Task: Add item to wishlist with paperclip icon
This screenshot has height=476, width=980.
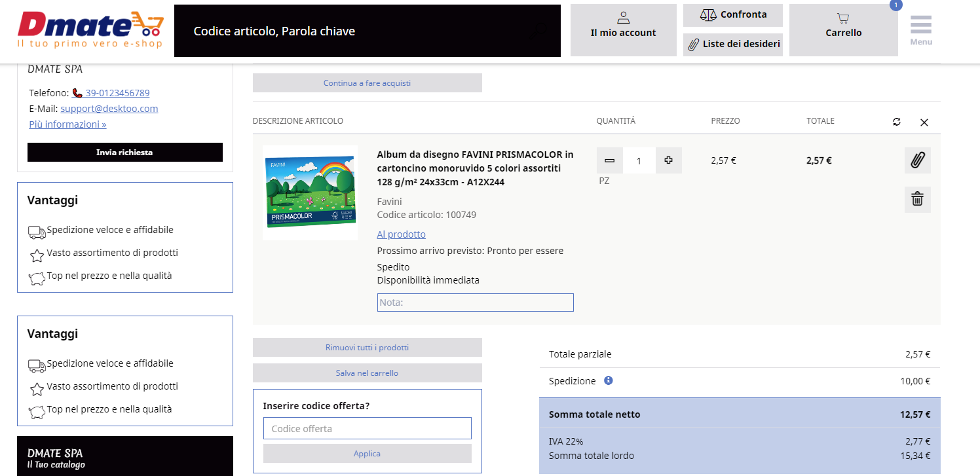Action: pos(918,160)
